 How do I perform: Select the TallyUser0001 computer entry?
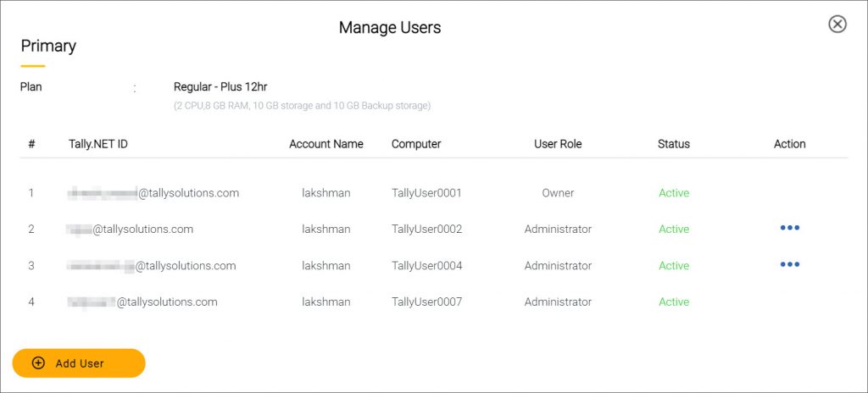pos(426,193)
